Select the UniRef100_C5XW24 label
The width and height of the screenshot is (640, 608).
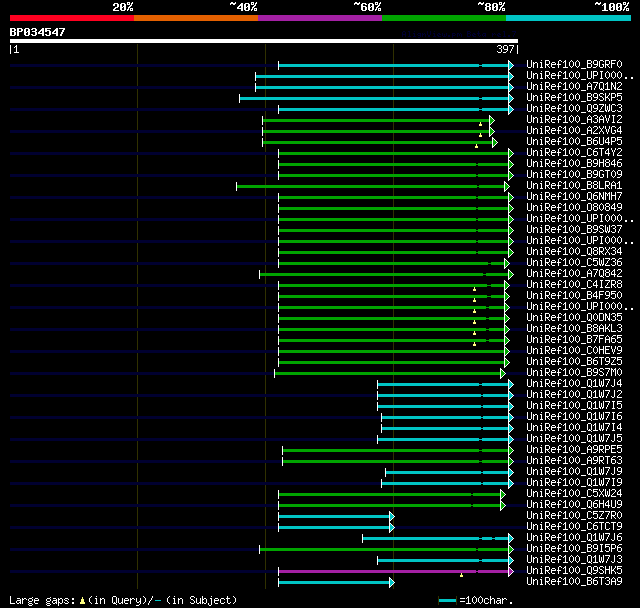click(574, 494)
